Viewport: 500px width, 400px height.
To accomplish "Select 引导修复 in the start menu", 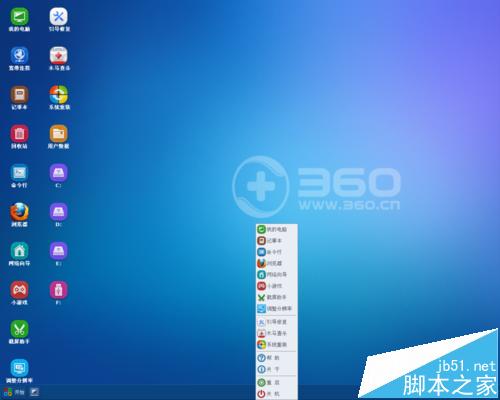I will (276, 322).
